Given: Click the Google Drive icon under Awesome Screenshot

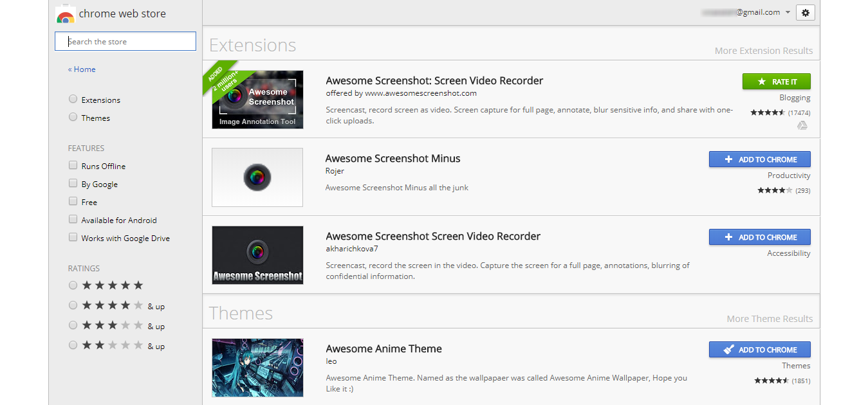Looking at the screenshot, I should pos(802,126).
